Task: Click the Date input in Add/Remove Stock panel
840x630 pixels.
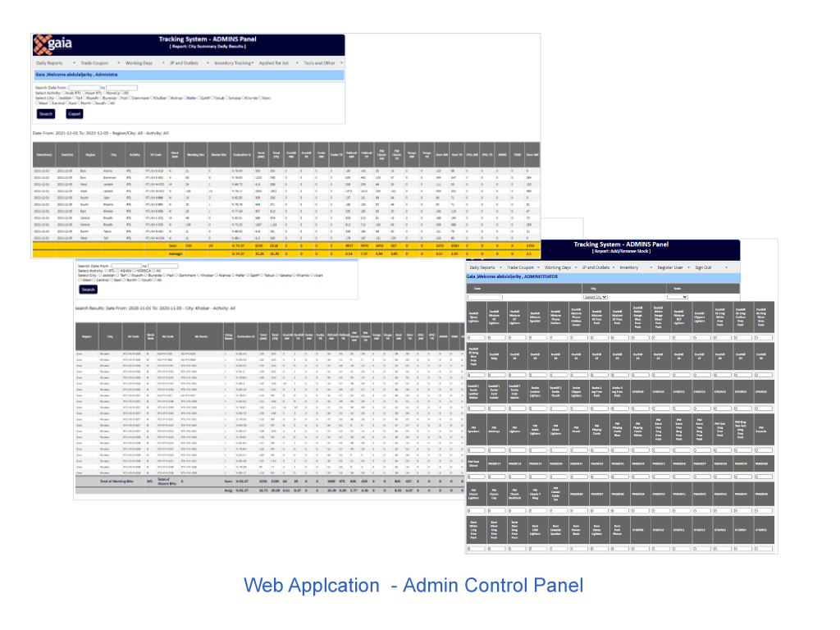Action: [485, 297]
